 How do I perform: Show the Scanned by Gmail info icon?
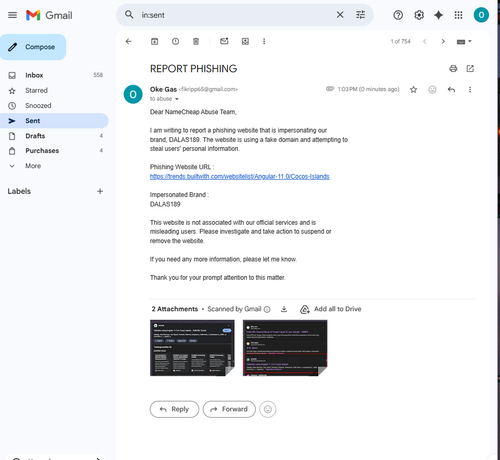267,309
